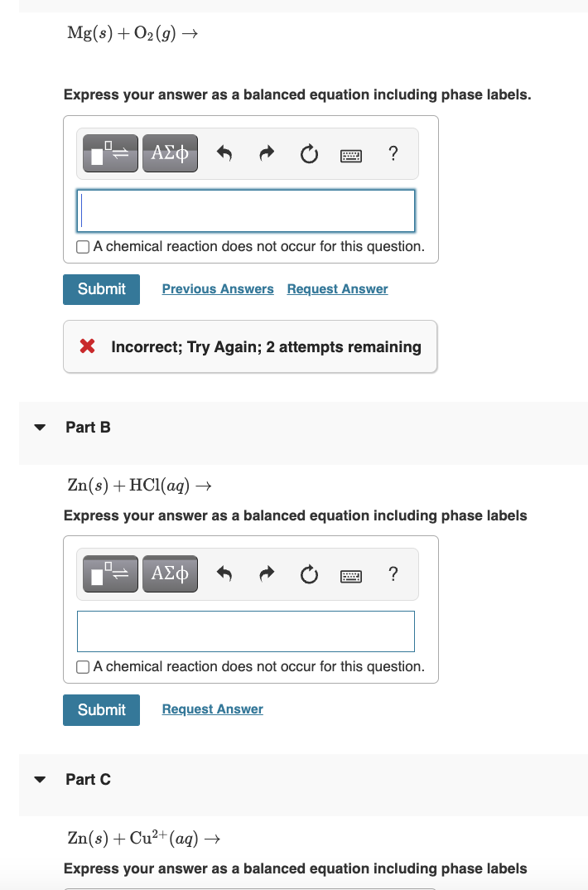The width and height of the screenshot is (588, 890).
Task: Undo the last edit in Part A editor
Action: point(224,152)
